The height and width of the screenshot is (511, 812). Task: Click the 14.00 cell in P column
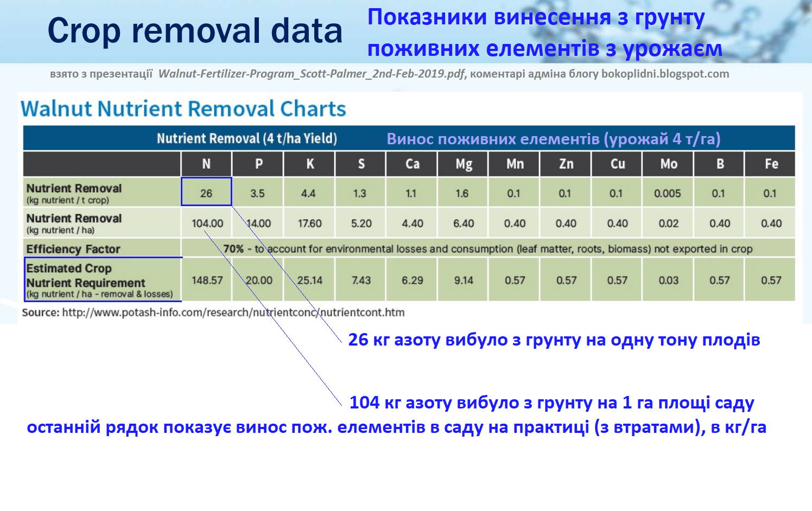click(258, 223)
